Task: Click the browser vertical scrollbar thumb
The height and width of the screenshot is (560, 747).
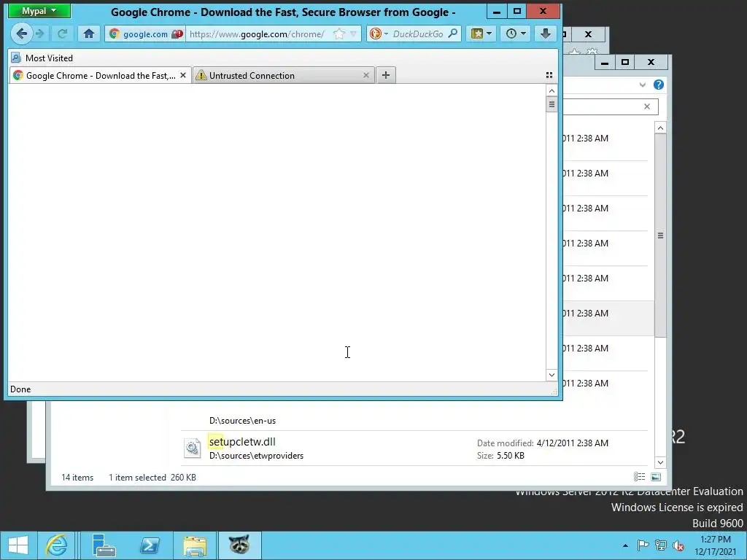Action: [x=551, y=104]
